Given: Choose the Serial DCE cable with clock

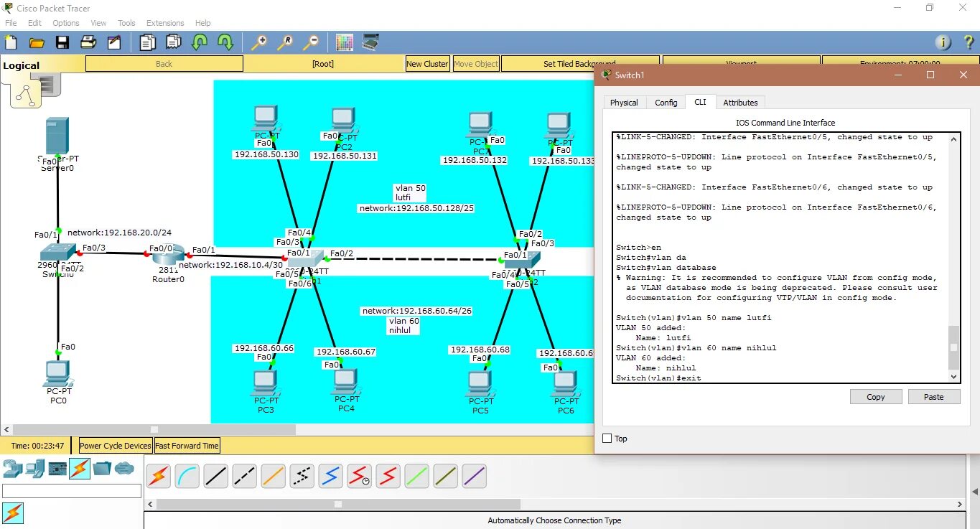Looking at the screenshot, I should (x=360, y=477).
